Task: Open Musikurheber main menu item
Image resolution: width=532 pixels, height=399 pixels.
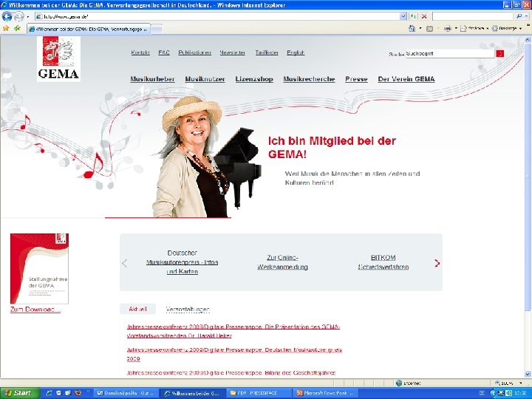Action: (x=152, y=79)
